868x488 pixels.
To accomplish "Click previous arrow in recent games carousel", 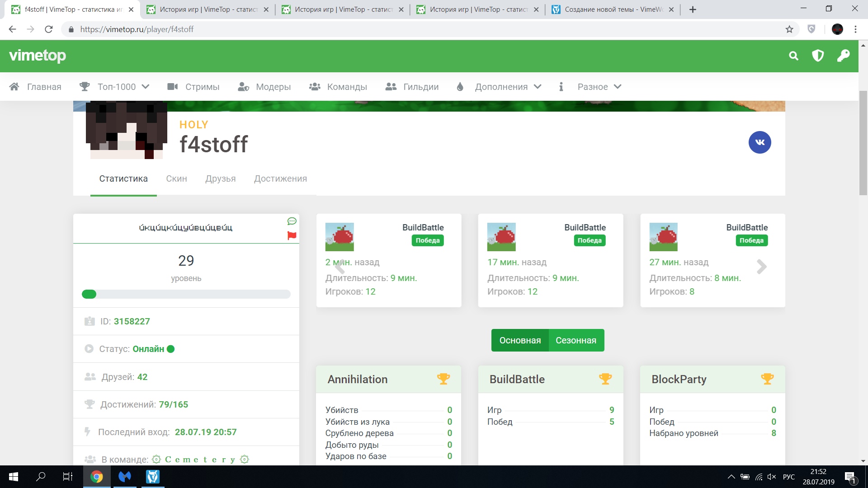I will [x=340, y=267].
